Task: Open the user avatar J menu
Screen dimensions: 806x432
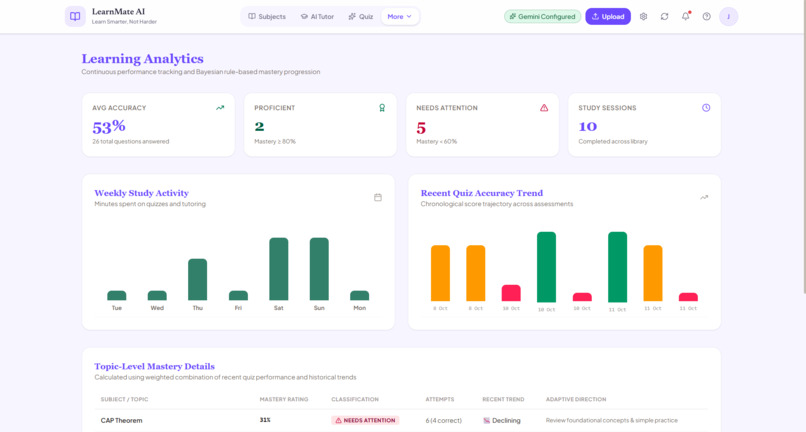Action: click(x=728, y=16)
